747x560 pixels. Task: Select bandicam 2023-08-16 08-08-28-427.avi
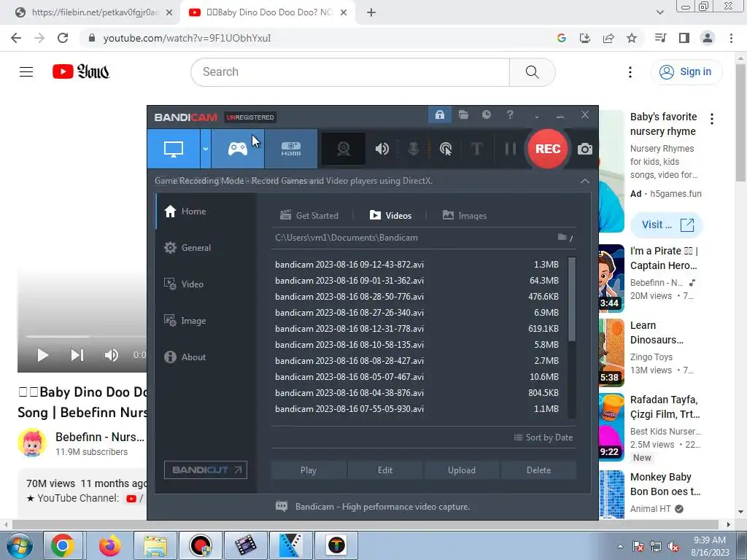tap(417, 361)
